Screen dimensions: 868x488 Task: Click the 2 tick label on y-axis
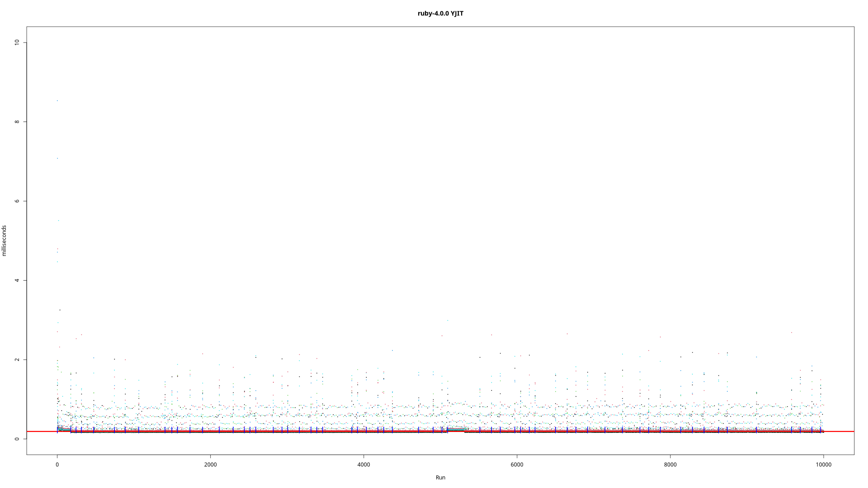(x=17, y=359)
